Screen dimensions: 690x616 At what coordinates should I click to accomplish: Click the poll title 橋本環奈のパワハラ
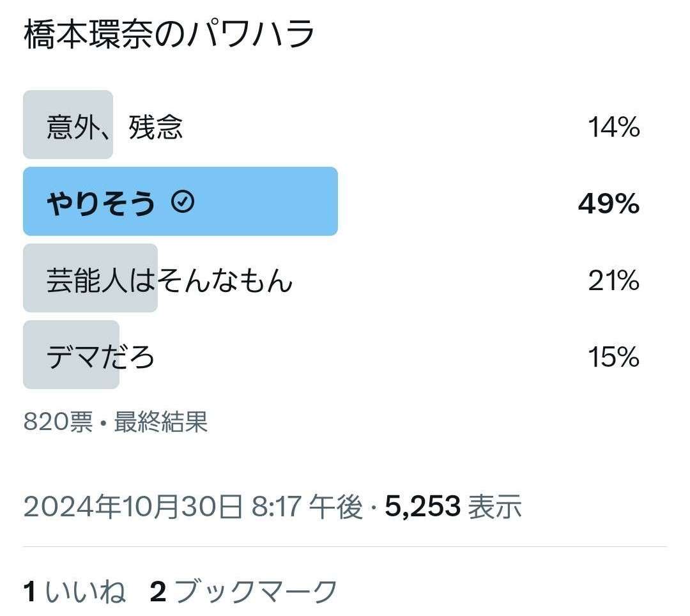169,35
